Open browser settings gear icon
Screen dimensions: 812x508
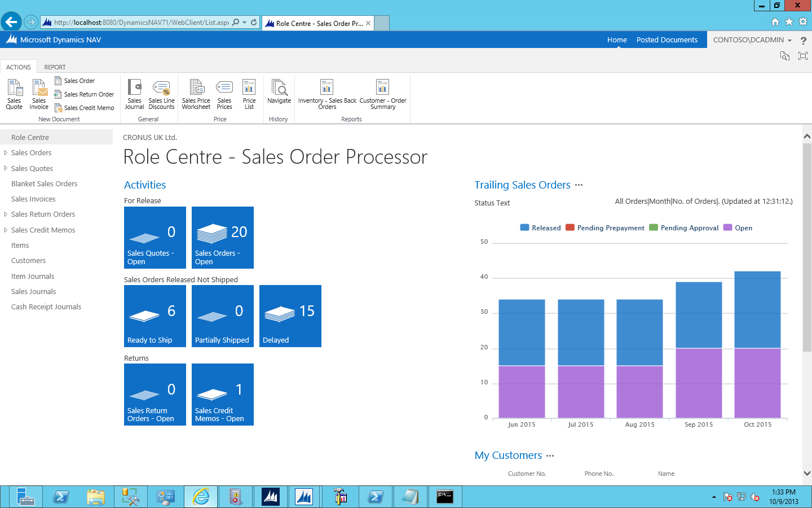point(803,21)
